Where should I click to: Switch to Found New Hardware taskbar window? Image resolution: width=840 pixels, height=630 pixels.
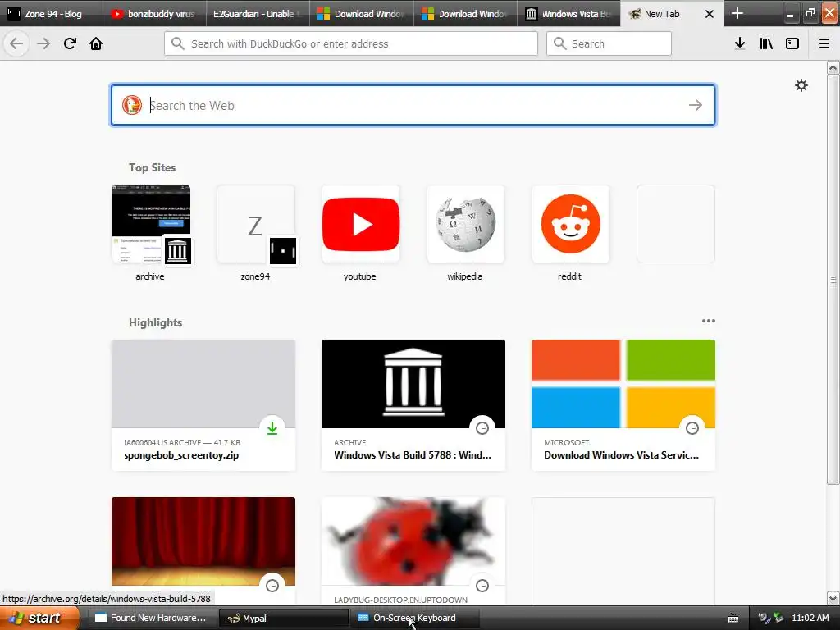coord(151,618)
